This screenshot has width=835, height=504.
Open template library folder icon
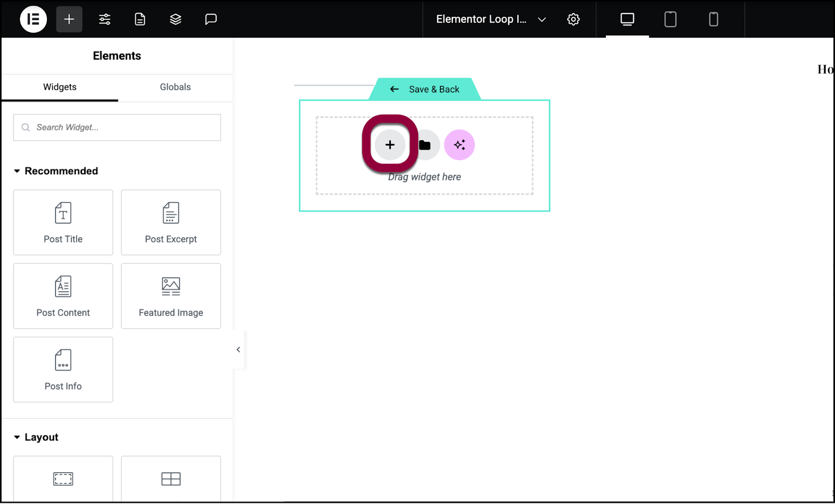(x=425, y=145)
